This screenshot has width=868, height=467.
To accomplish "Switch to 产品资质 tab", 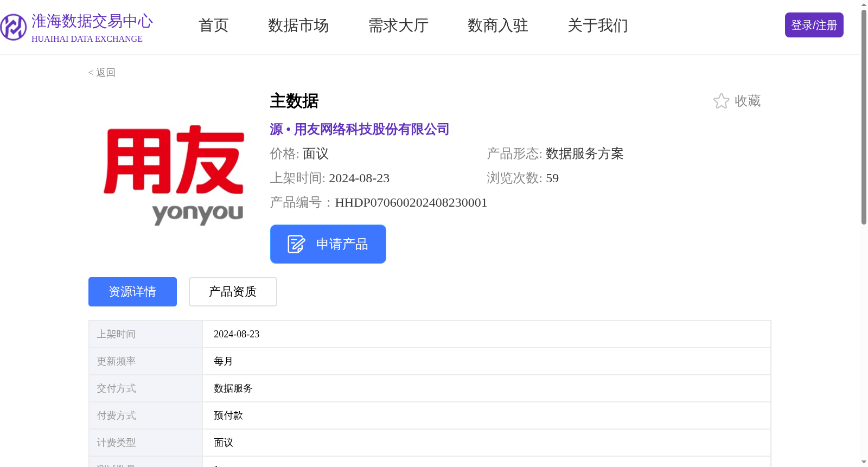I will [x=233, y=292].
